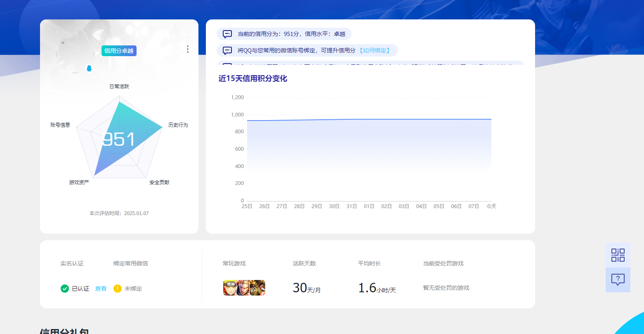Screen dimensions: 644x334
Task: Click the 安全贡献 radar label
Action: (160, 182)
